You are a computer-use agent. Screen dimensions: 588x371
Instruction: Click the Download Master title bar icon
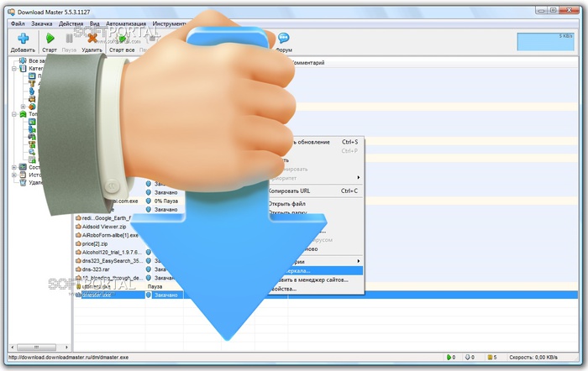(x=12, y=12)
